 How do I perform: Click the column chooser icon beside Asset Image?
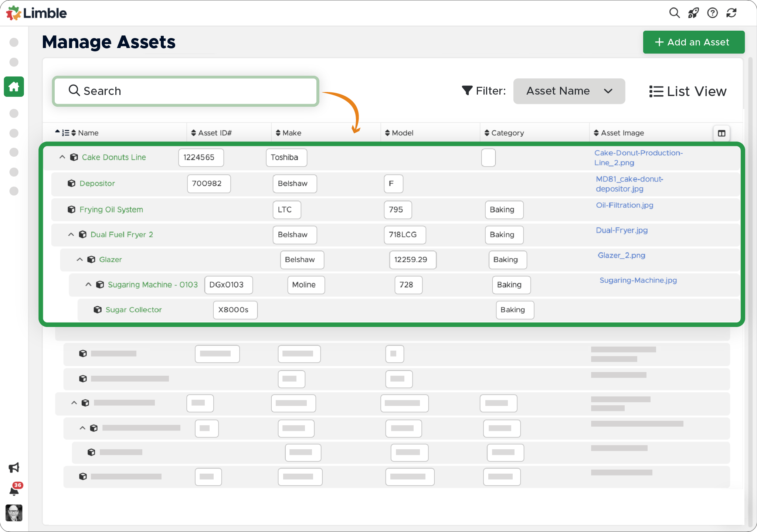click(x=722, y=133)
